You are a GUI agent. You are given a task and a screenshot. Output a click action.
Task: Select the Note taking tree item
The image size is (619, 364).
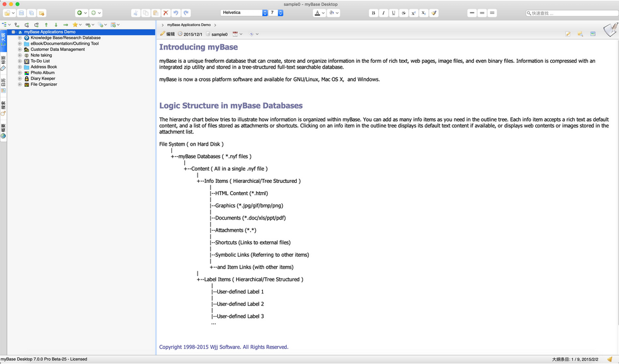coord(41,55)
